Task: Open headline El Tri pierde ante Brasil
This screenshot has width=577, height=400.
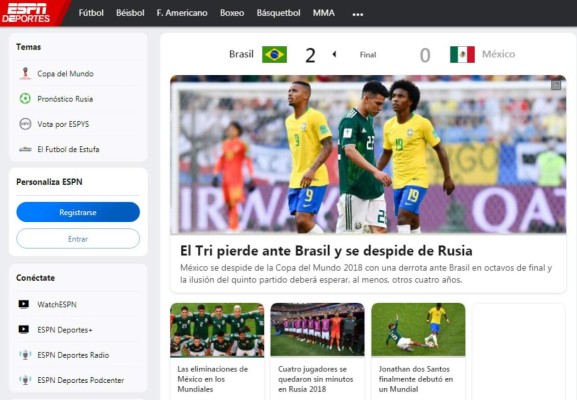Action: pyautogui.click(x=326, y=251)
